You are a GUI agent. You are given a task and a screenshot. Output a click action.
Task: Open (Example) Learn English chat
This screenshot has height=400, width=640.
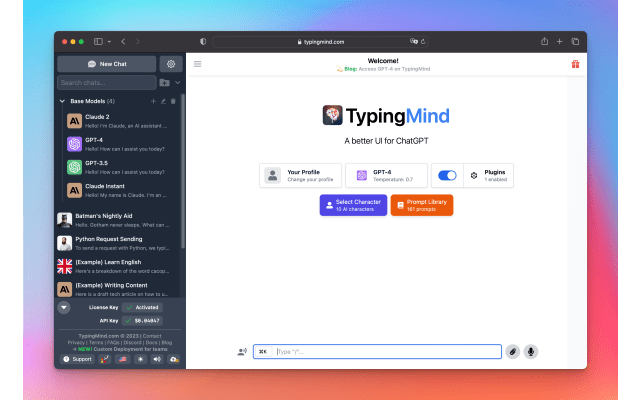click(x=118, y=267)
